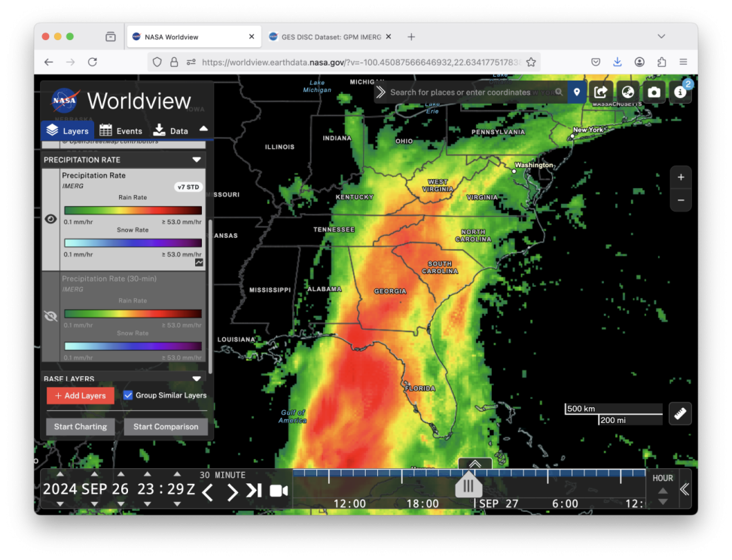Close the GES DISC Dataset tab
Viewport: 732px width, 560px height.
click(x=389, y=36)
